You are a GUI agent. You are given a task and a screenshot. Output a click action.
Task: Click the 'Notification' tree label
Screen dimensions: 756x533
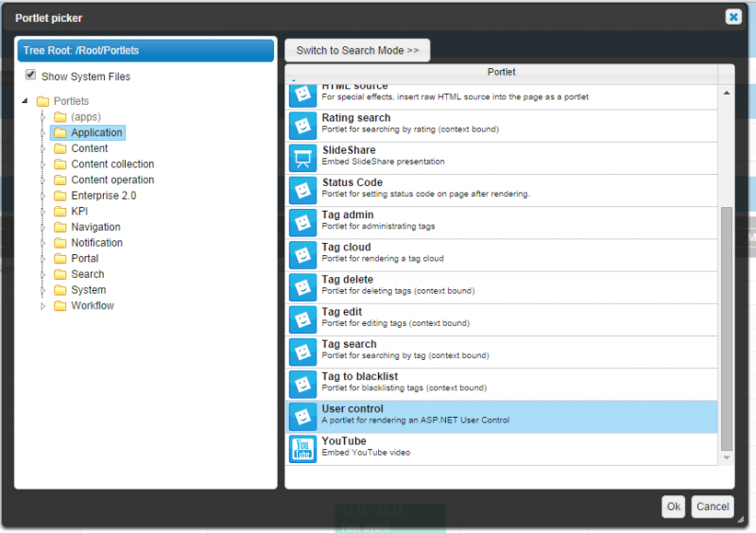[97, 243]
